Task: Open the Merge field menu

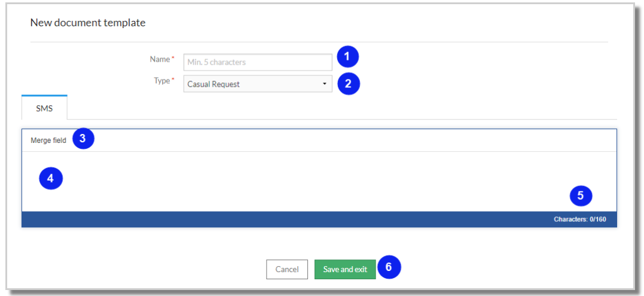Action: 48,141
